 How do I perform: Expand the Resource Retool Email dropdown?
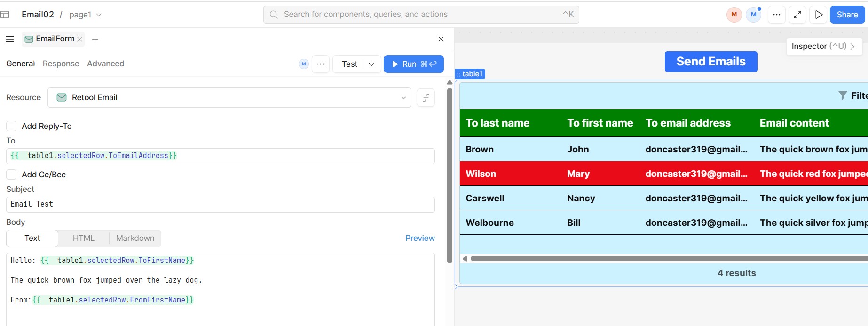pyautogui.click(x=403, y=98)
